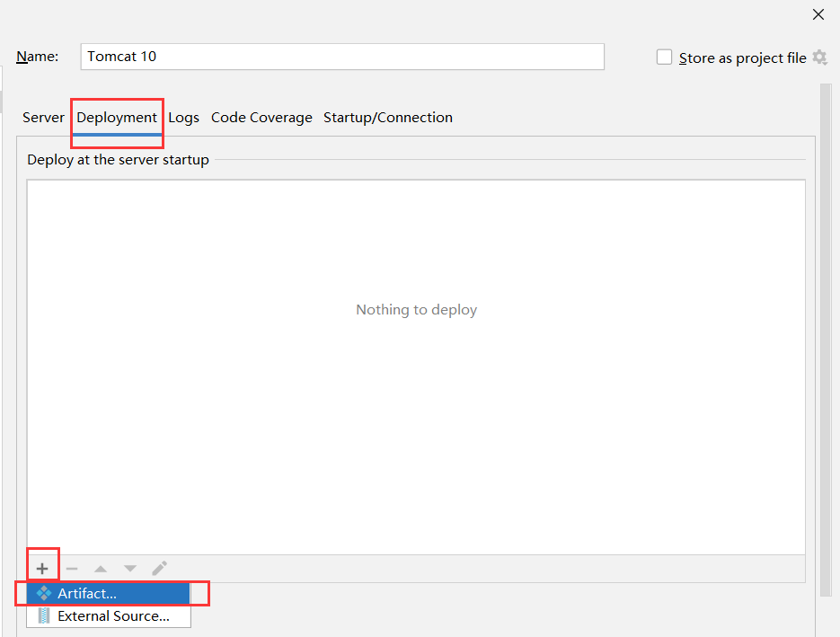Click the add (+) deployment icon
This screenshot has height=637, width=840.
(42, 567)
